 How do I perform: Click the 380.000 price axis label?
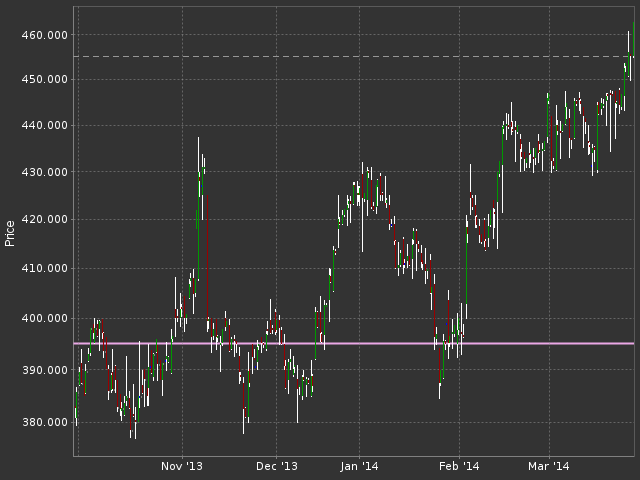44,422
